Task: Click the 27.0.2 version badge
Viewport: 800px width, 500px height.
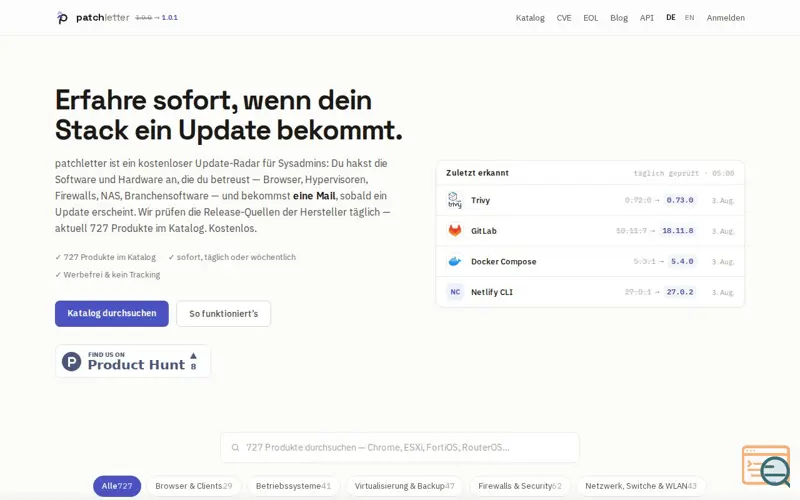Action: coord(680,292)
